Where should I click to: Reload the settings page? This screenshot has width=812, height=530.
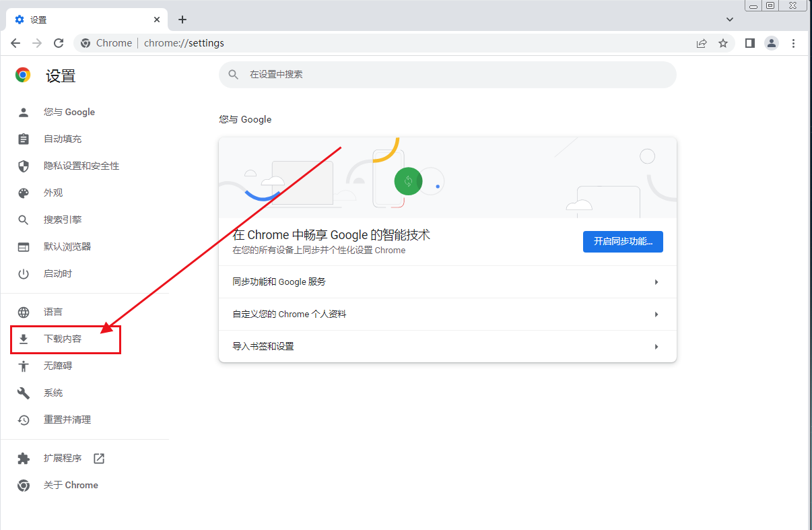point(59,43)
